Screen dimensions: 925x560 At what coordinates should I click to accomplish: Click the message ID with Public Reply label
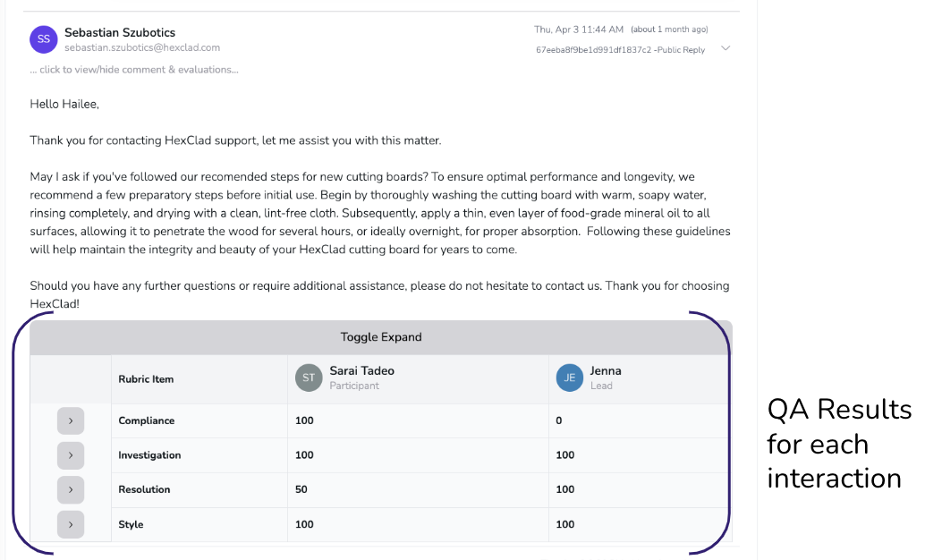pyautogui.click(x=620, y=50)
